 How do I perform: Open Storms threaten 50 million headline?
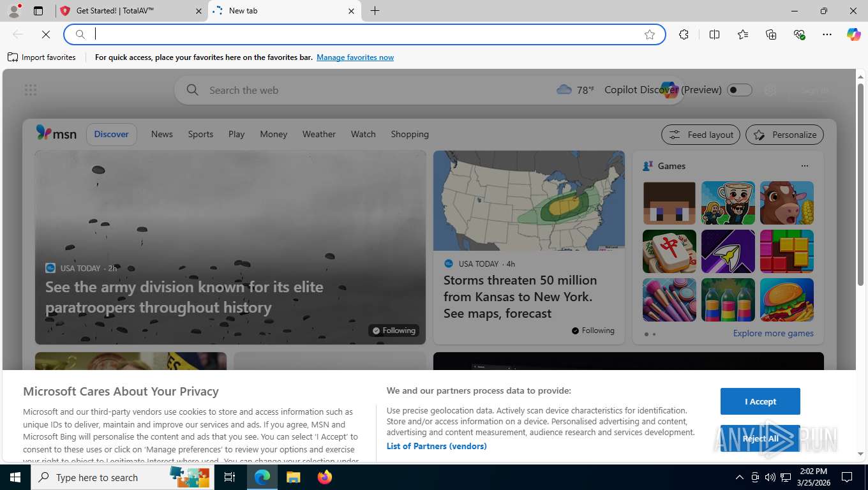coord(520,297)
